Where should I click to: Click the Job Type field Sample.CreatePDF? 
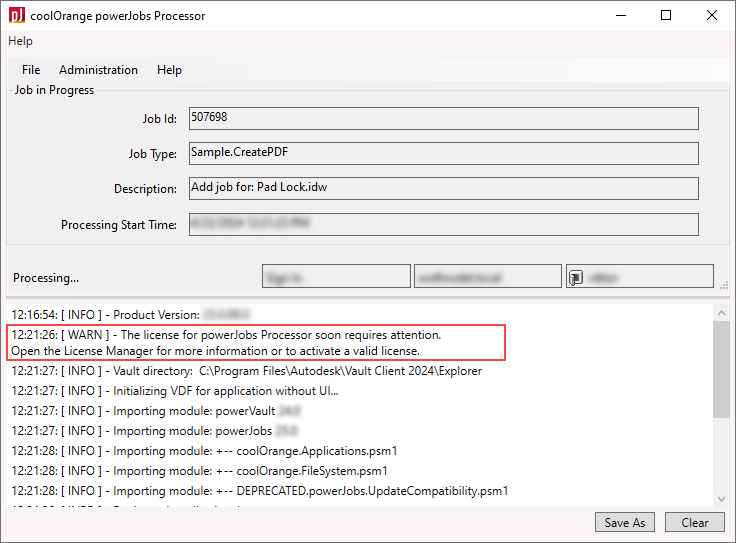444,153
